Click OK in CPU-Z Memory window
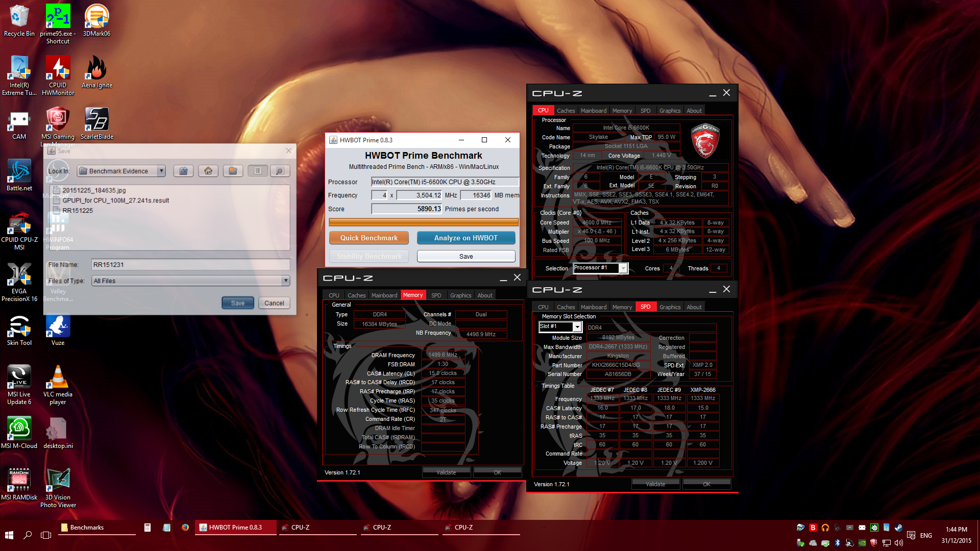The image size is (980, 551). pyautogui.click(x=497, y=472)
